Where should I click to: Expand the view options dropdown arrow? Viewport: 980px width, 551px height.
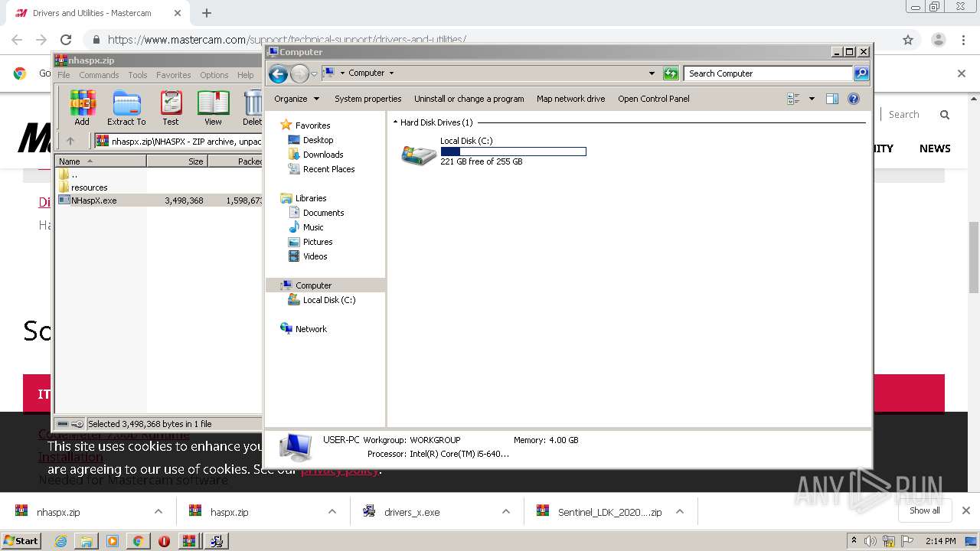point(812,99)
